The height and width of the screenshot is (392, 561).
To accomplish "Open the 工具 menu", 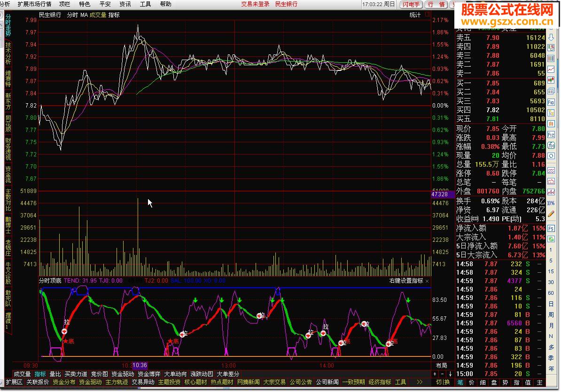I will [145, 4].
